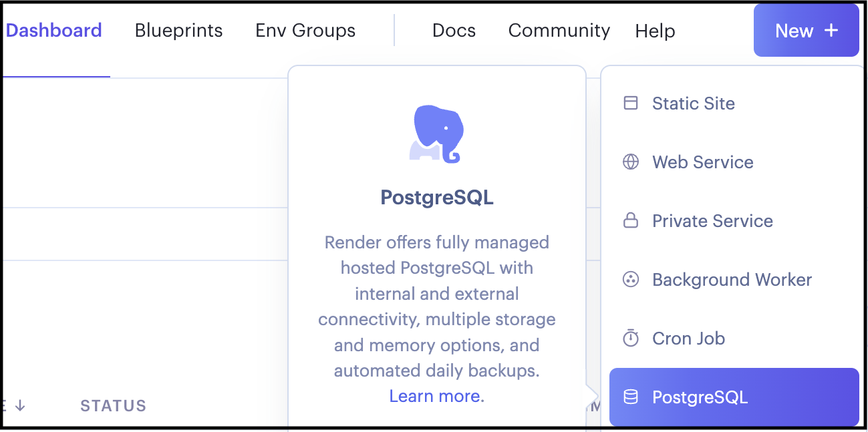
Task: Click the Web Service globe icon
Action: tap(630, 162)
